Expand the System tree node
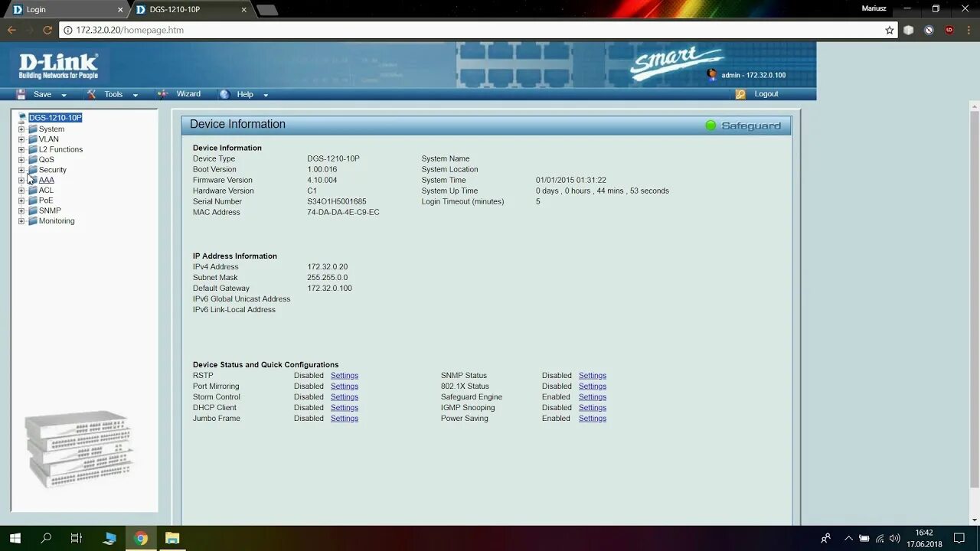This screenshot has height=551, width=980. pos(21,129)
